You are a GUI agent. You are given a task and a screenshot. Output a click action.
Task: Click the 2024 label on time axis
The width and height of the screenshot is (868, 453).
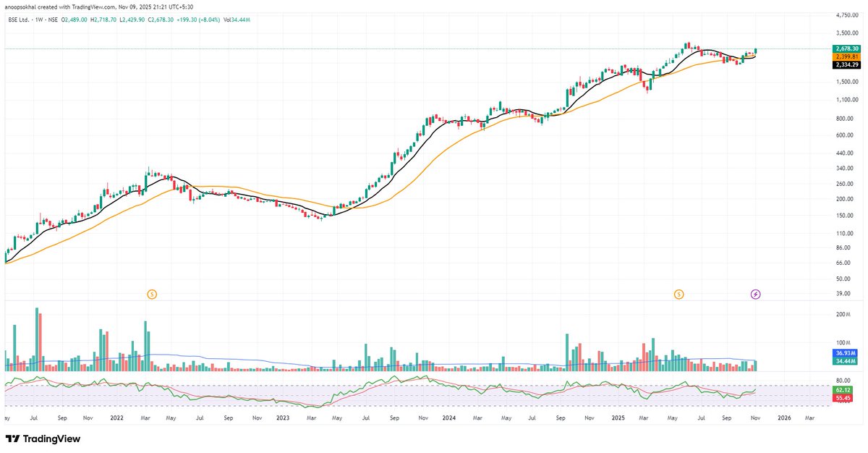[x=449, y=418]
